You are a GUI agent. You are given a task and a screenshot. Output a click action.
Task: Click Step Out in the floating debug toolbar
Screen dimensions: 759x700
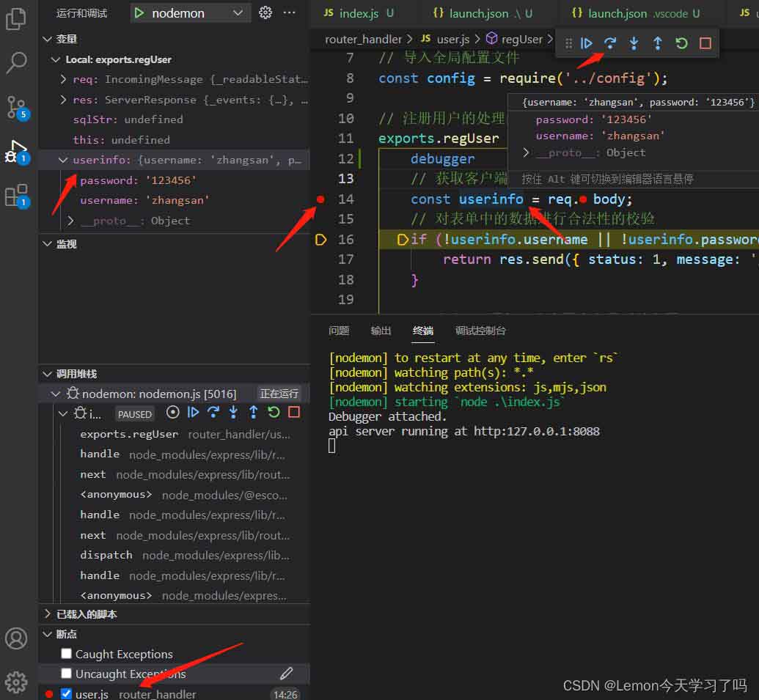657,43
